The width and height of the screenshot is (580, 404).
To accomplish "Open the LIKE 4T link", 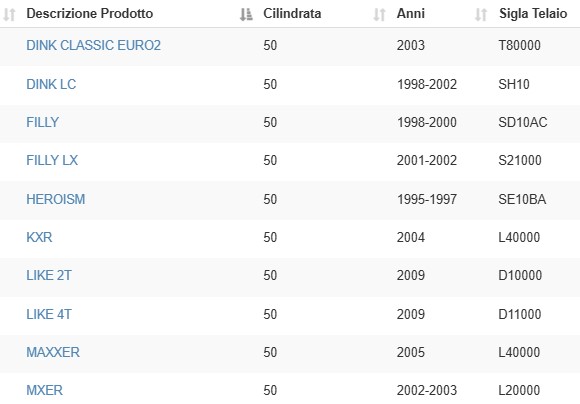I will [49, 314].
